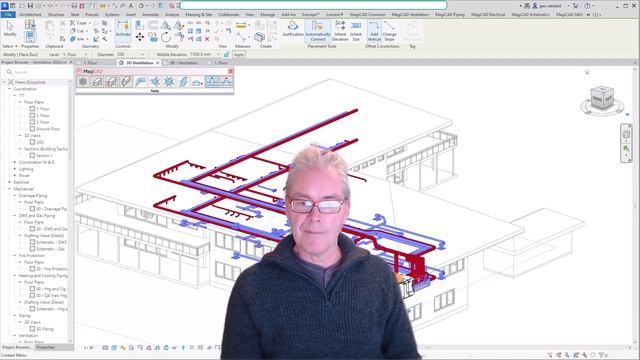Screen dimensions: 640x360
Task: Select the Modify arrow tool
Action: (10, 29)
